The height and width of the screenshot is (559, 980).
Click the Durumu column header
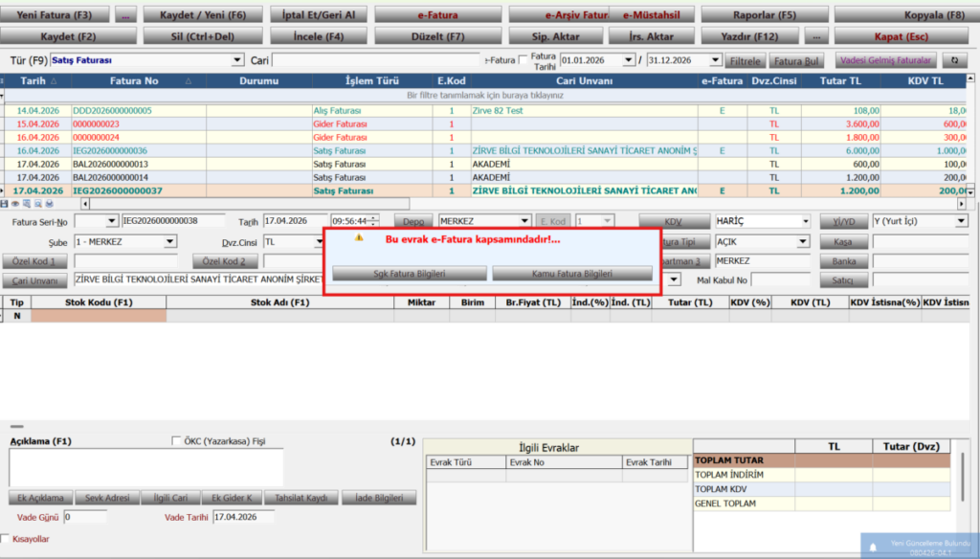tap(258, 80)
